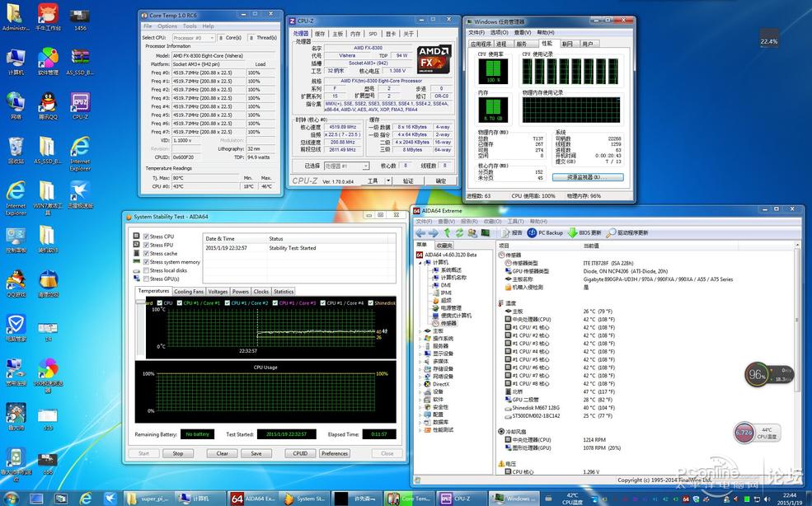This screenshot has height=506, width=812.
Task: Switch to Statistics tab in stability test
Action: pos(284,292)
